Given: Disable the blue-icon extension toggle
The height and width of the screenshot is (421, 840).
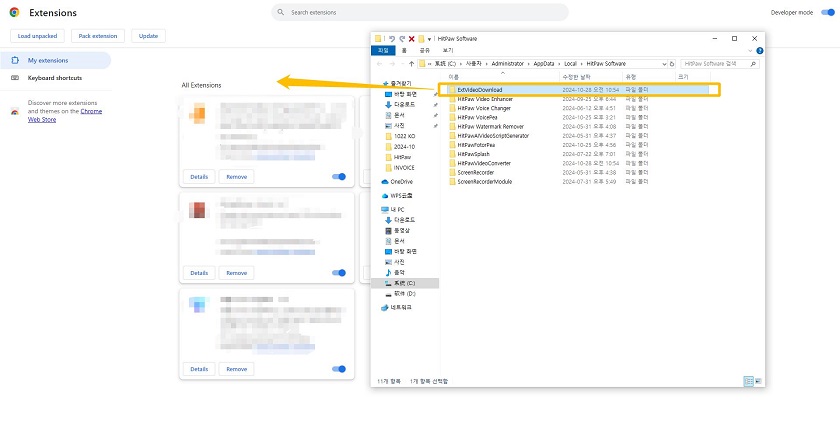Looking at the screenshot, I should tap(339, 369).
